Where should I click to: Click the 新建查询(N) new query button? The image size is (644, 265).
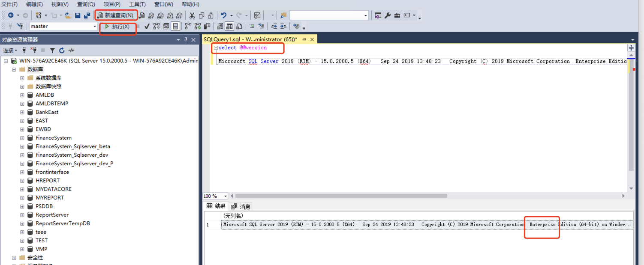pos(116,15)
